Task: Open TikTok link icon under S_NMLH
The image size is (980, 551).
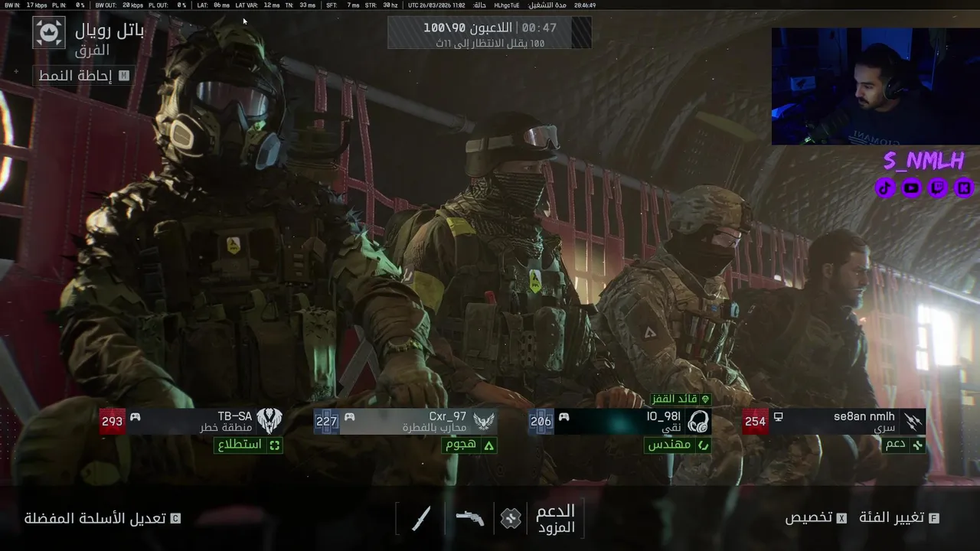Action: pos(885,187)
